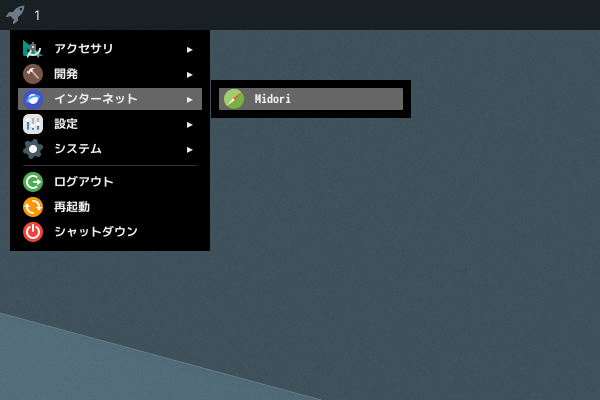This screenshot has height=400, width=600.
Task: Open the rocket launcher menu icon
Action: [15, 15]
